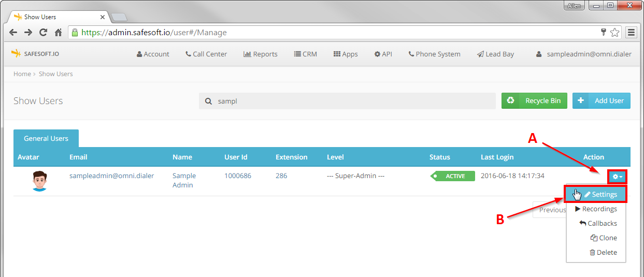
Task: Click the SAFESOFT.IO logo
Action: 35,54
